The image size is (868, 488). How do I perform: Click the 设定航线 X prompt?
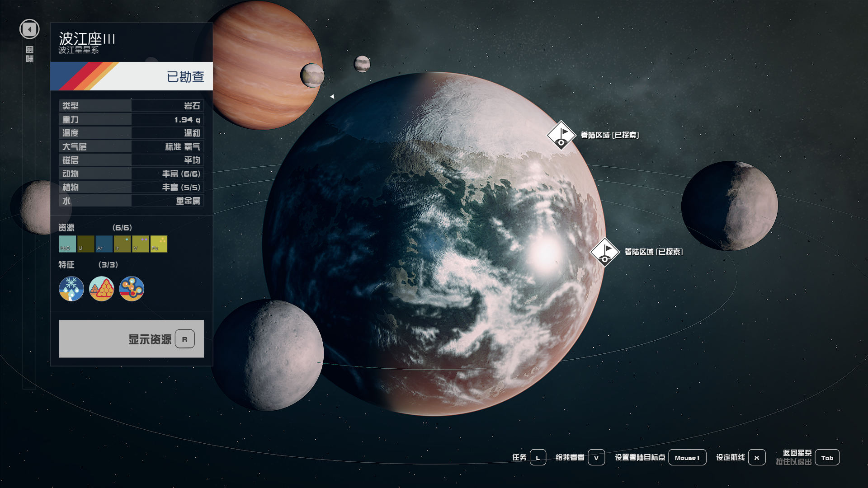click(x=741, y=457)
